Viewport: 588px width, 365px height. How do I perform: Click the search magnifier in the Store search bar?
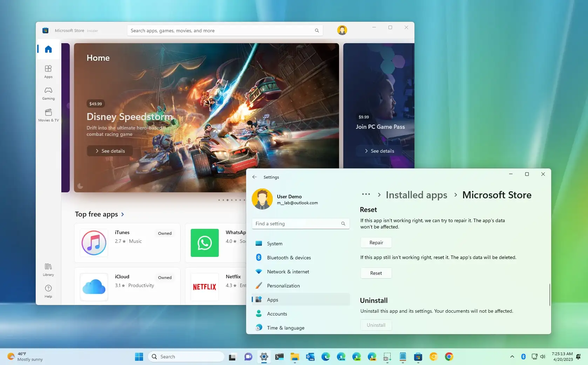[316, 31]
